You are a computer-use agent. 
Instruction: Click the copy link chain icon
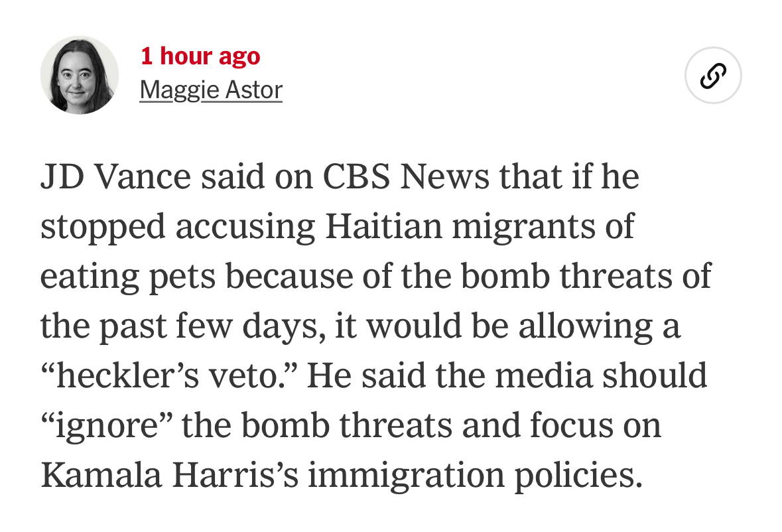coord(713,76)
